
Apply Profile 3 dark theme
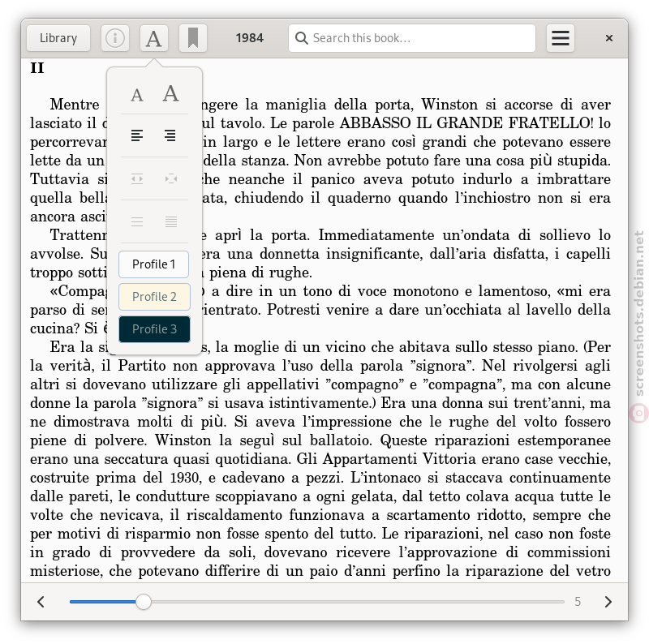(x=154, y=329)
